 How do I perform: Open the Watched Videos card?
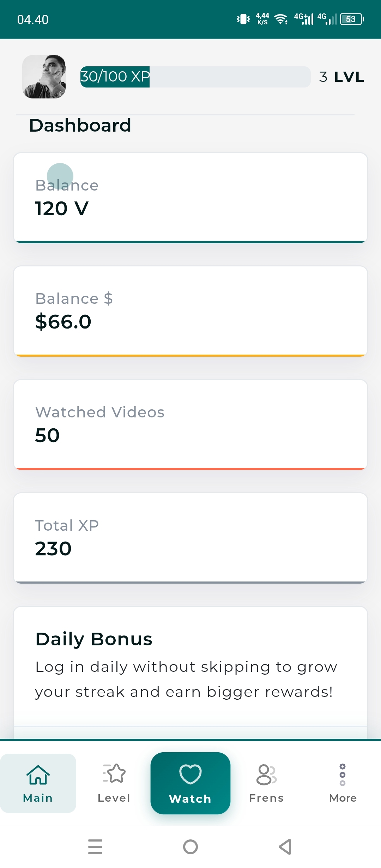[190, 424]
